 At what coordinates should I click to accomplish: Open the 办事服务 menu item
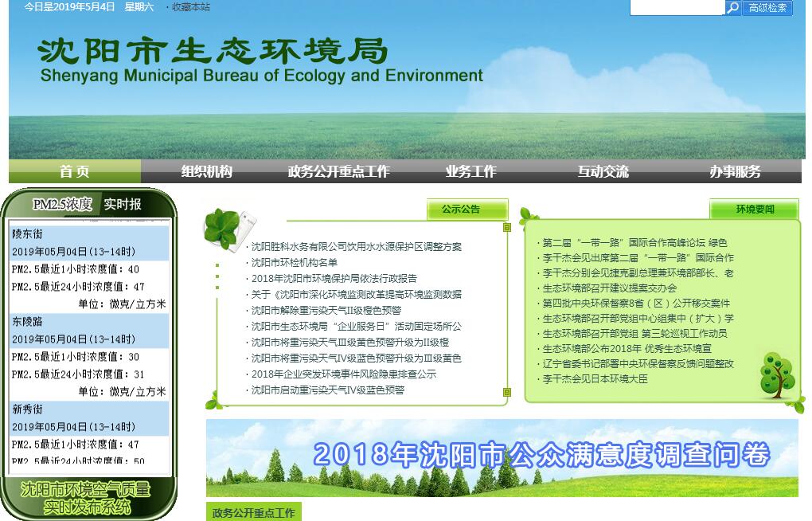(736, 171)
